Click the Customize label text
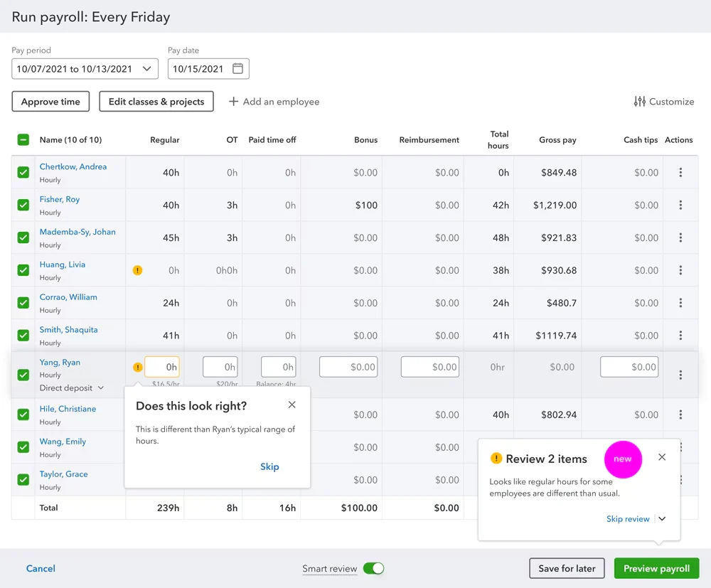 click(x=672, y=102)
